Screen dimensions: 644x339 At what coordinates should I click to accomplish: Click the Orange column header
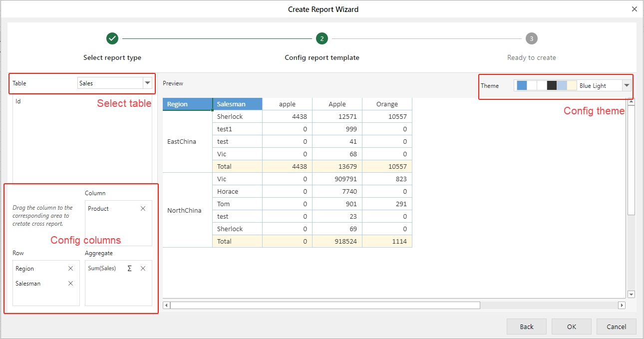click(387, 104)
